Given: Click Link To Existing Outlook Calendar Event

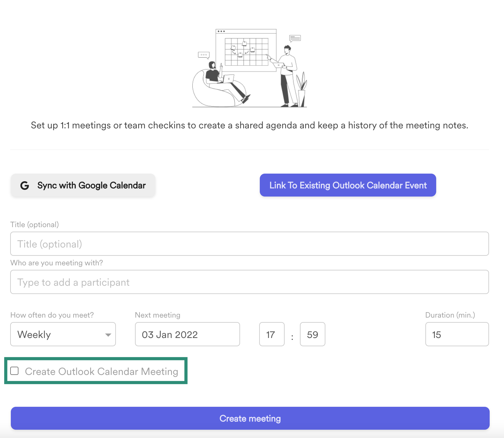Looking at the screenshot, I should 348,185.
